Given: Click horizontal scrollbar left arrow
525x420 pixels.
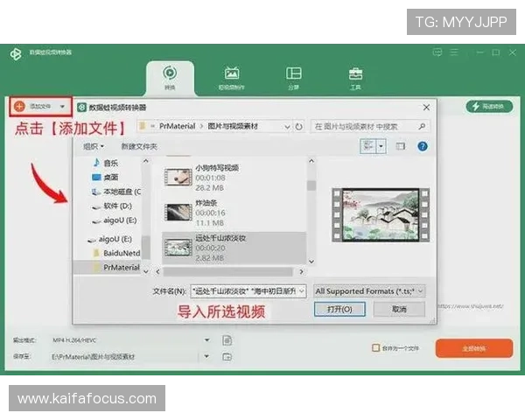Looking at the screenshot, I should (157, 271).
